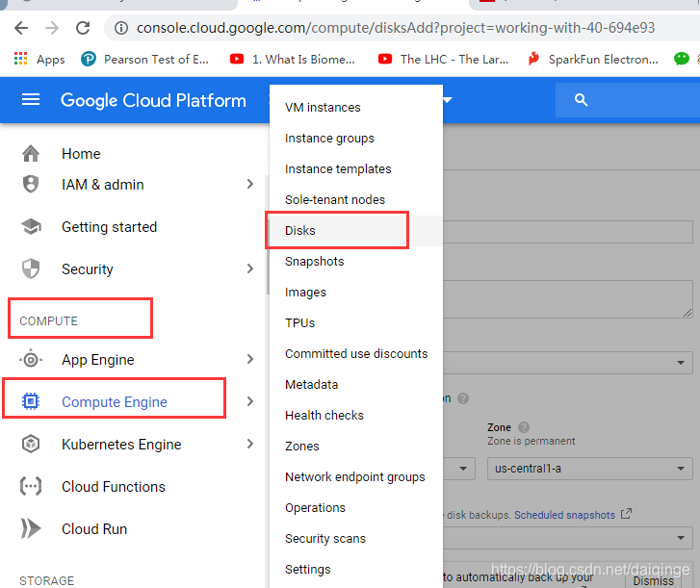Open the Zone dropdown us-central1-a

click(x=589, y=469)
